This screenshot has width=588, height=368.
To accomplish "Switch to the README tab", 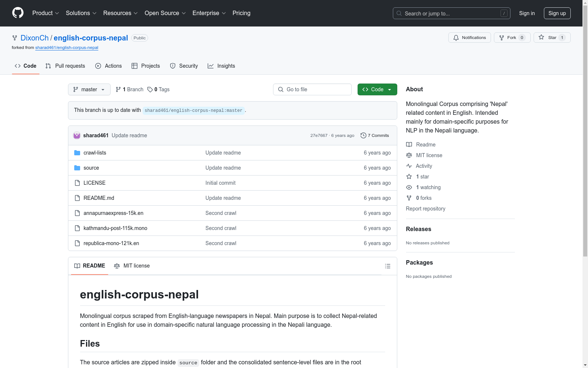I will (90, 266).
